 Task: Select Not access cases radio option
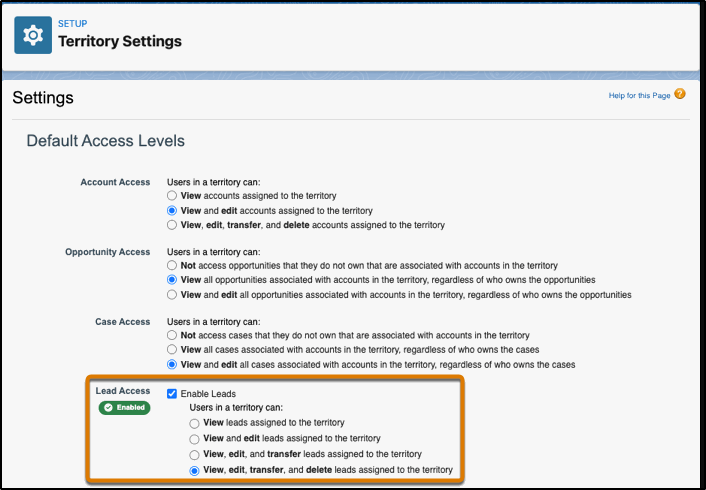(x=172, y=335)
